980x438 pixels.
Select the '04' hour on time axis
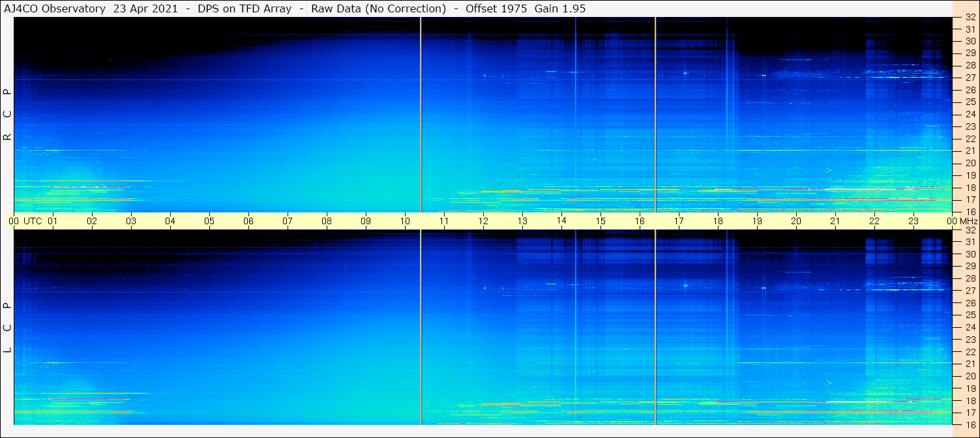pos(170,221)
